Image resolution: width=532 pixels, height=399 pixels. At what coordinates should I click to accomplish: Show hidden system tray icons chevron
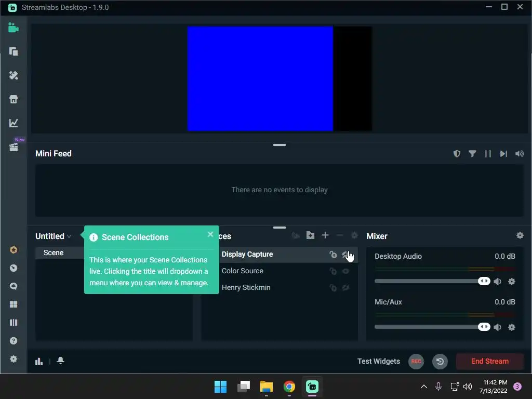coord(424,387)
